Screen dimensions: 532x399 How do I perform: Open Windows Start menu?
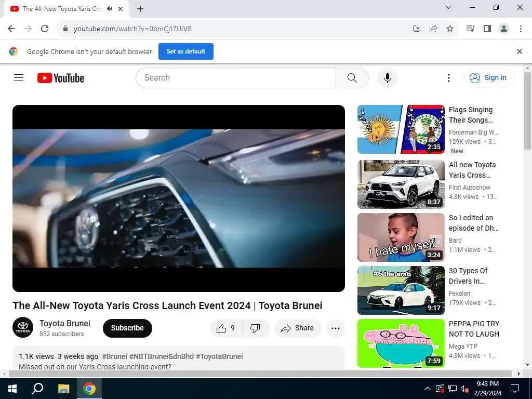coord(12,389)
